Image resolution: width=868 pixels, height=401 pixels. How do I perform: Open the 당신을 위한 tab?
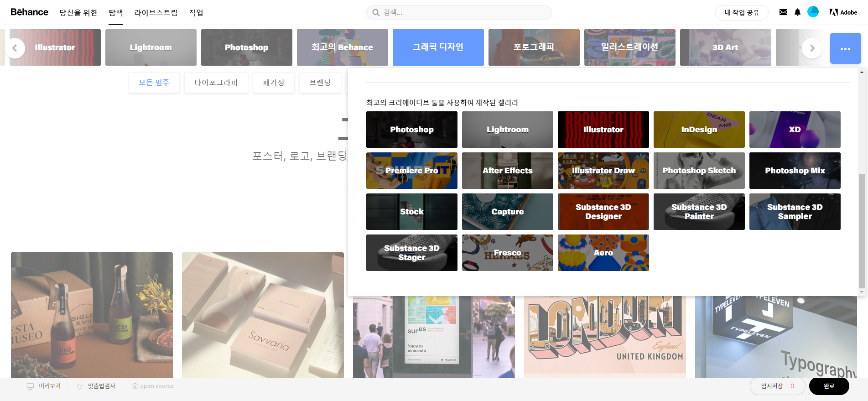click(x=78, y=13)
